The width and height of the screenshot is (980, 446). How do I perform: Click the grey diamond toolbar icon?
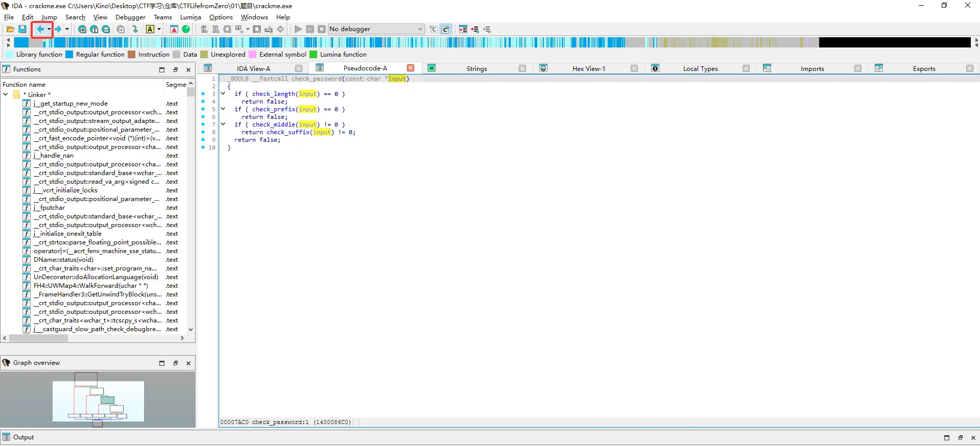tap(280, 29)
